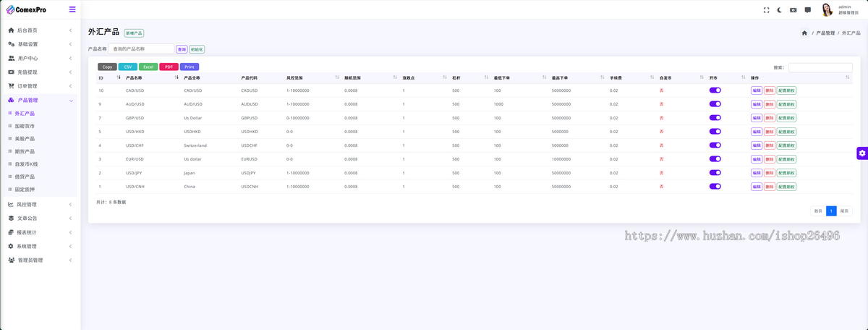This screenshot has height=330, width=868.
Task: Click the admin user avatar
Action: pos(827,9)
